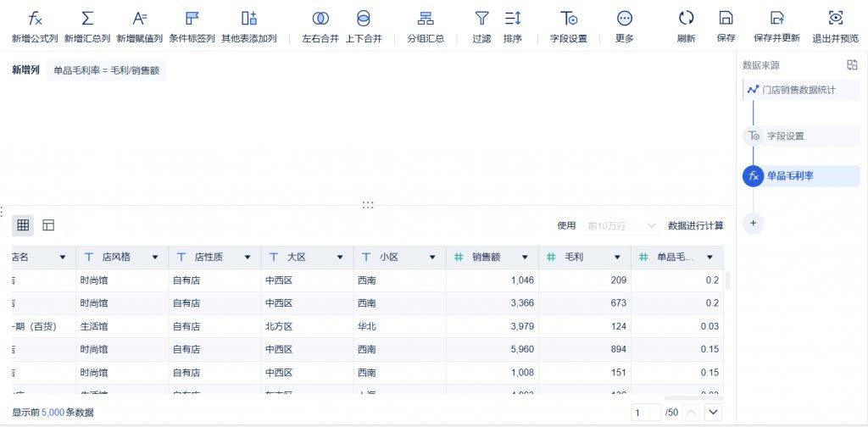This screenshot has width=868, height=427.
Task: Click the 排序 sort icon
Action: [x=513, y=19]
